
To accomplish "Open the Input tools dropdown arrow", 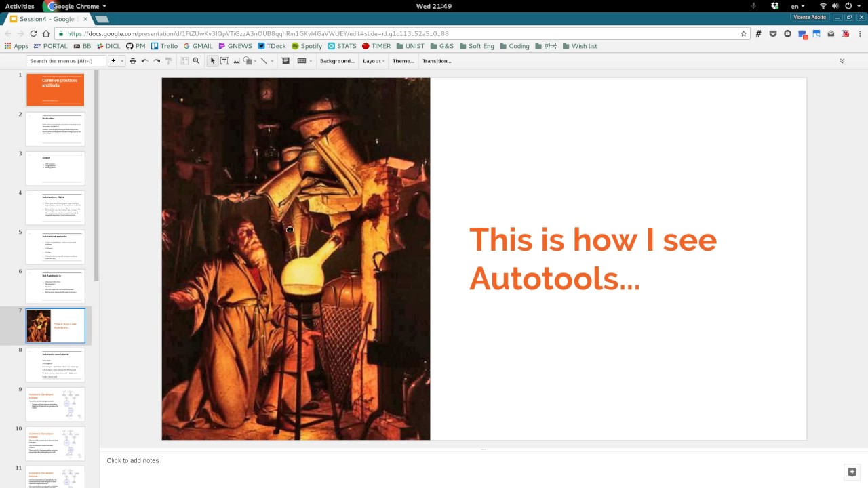I will pyautogui.click(x=311, y=61).
